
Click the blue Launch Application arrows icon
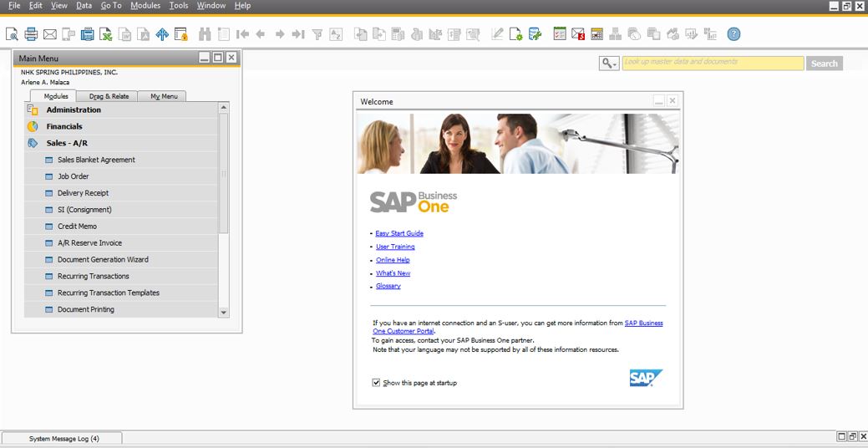click(162, 34)
